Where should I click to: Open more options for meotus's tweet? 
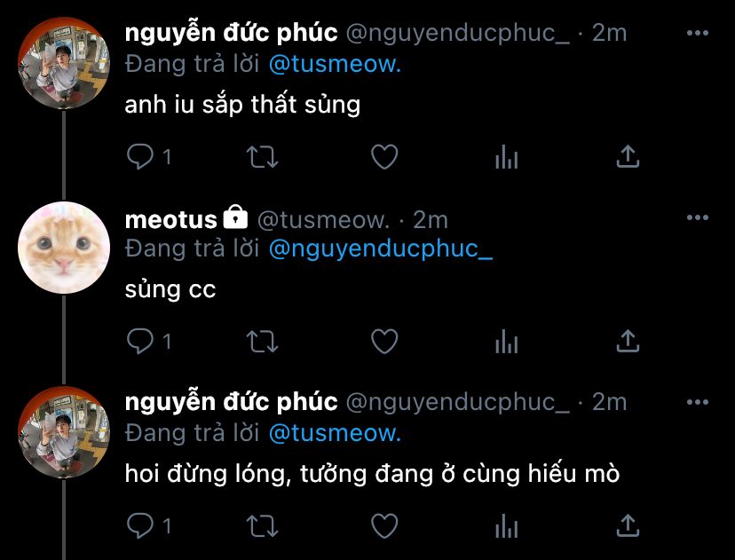click(698, 218)
